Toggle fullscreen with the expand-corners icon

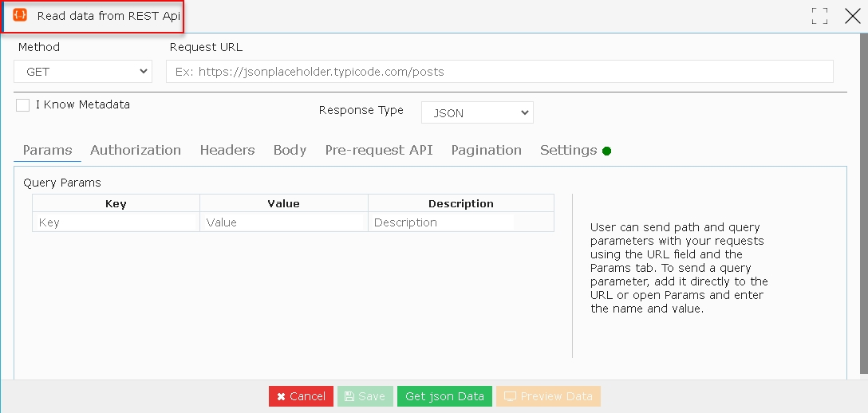pos(819,16)
